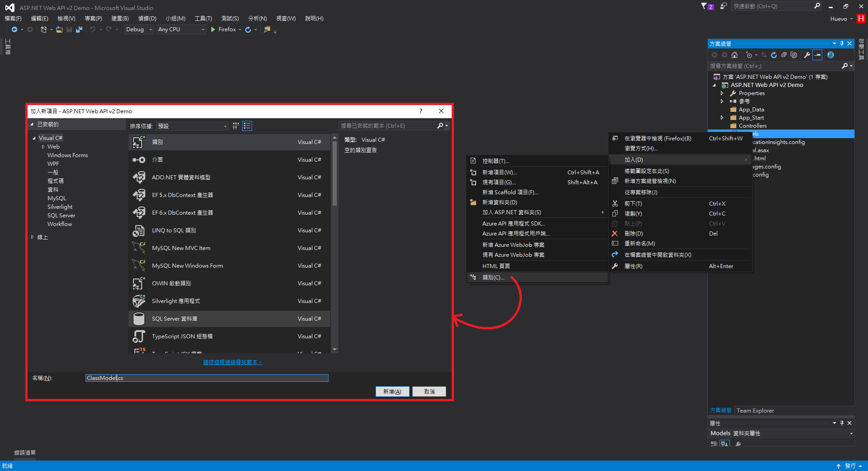Click the Huevo account name in title bar
The height and width of the screenshot is (471, 868).
click(839, 19)
